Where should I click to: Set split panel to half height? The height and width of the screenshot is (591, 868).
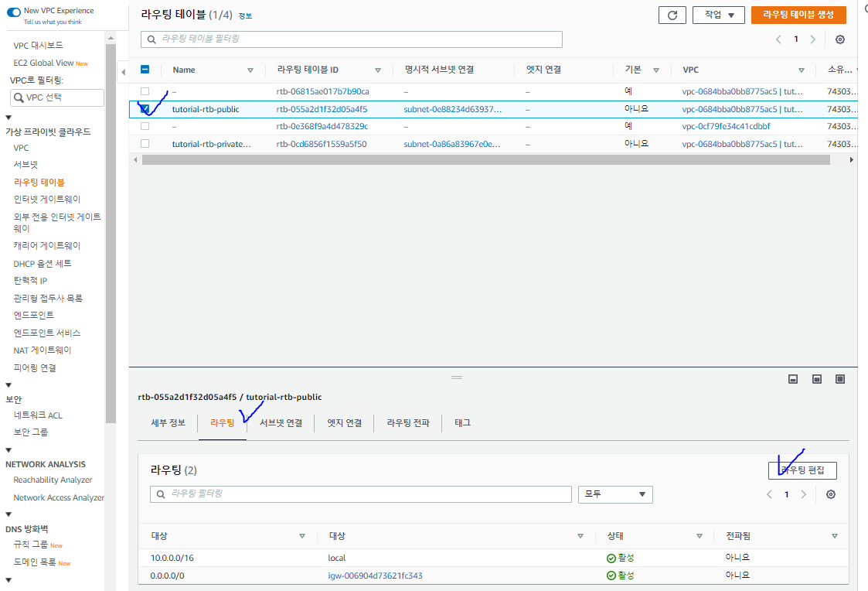816,379
